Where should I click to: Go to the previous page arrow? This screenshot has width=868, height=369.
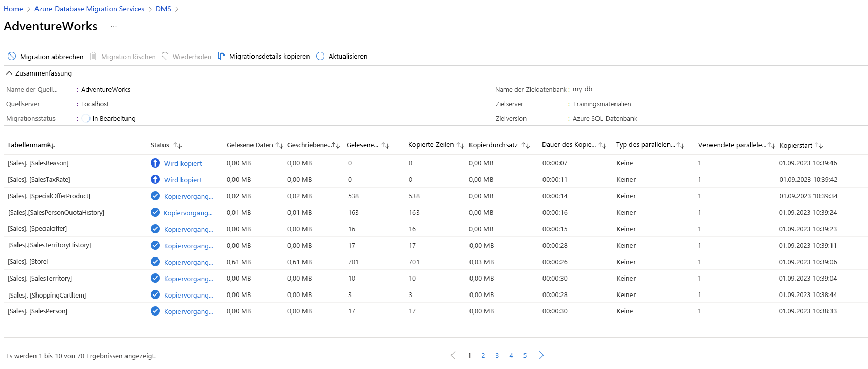(x=453, y=355)
